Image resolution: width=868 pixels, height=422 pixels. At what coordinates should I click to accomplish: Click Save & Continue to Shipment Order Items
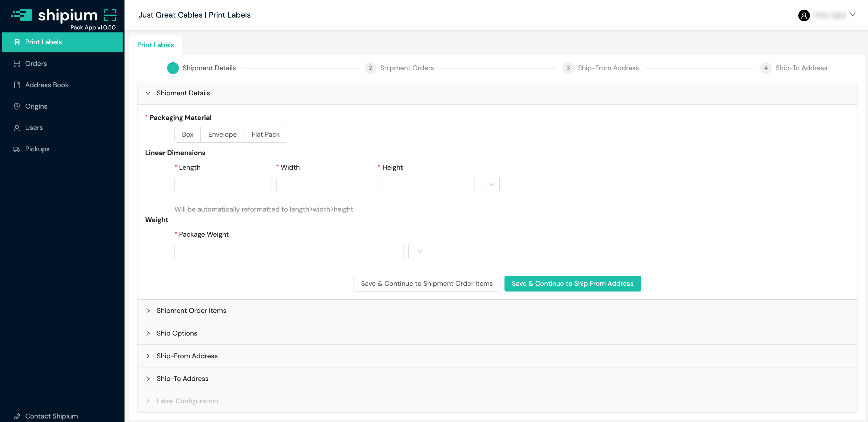tap(427, 283)
